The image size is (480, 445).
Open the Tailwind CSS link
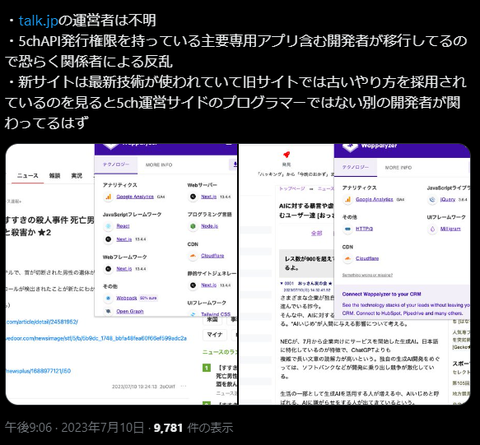216,314
